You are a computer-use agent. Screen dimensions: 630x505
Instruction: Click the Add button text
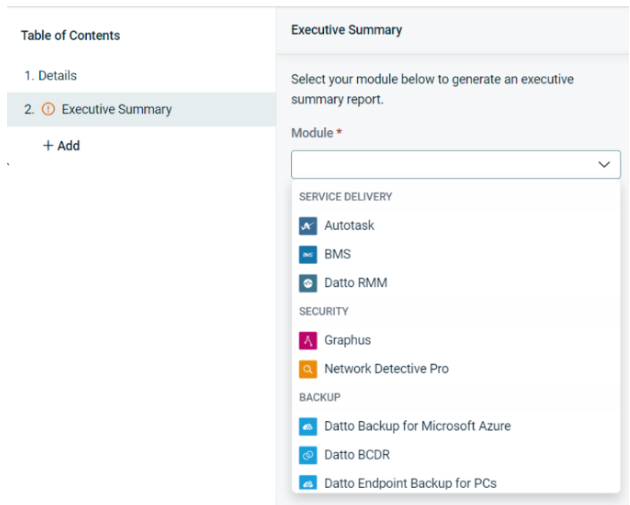coord(68,146)
